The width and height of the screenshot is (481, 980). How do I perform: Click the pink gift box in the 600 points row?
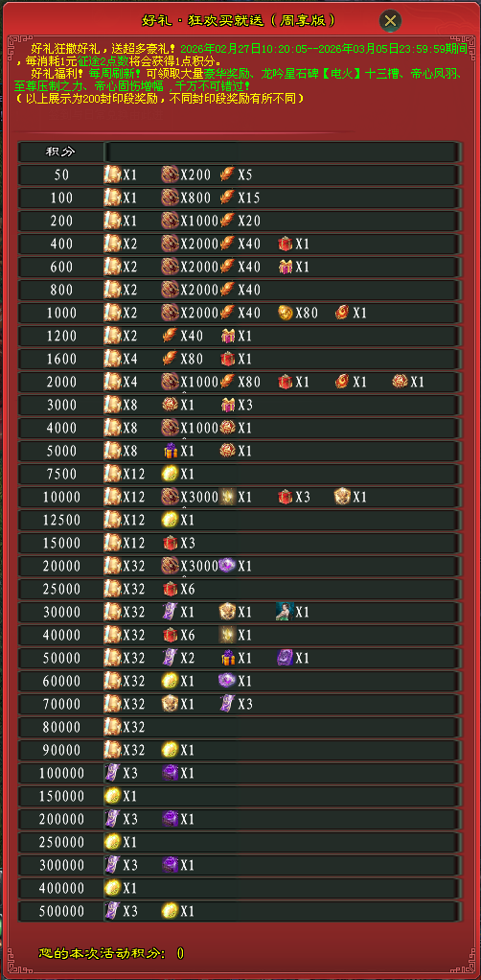(x=286, y=267)
